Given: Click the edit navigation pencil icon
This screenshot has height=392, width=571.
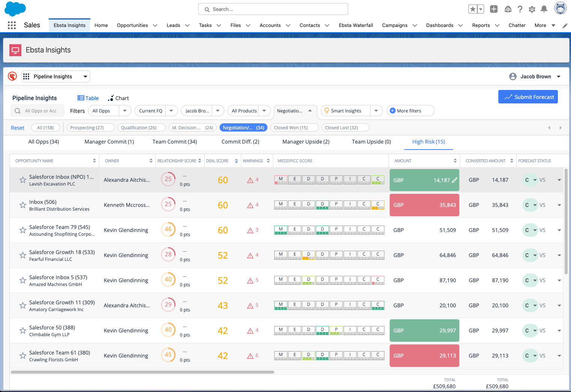Looking at the screenshot, I should pos(565,25).
